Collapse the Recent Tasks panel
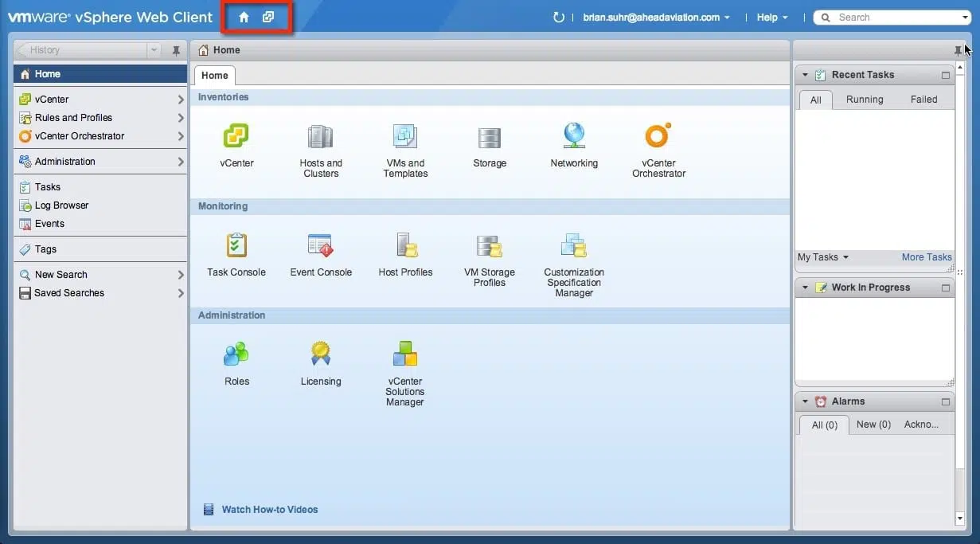 click(805, 75)
